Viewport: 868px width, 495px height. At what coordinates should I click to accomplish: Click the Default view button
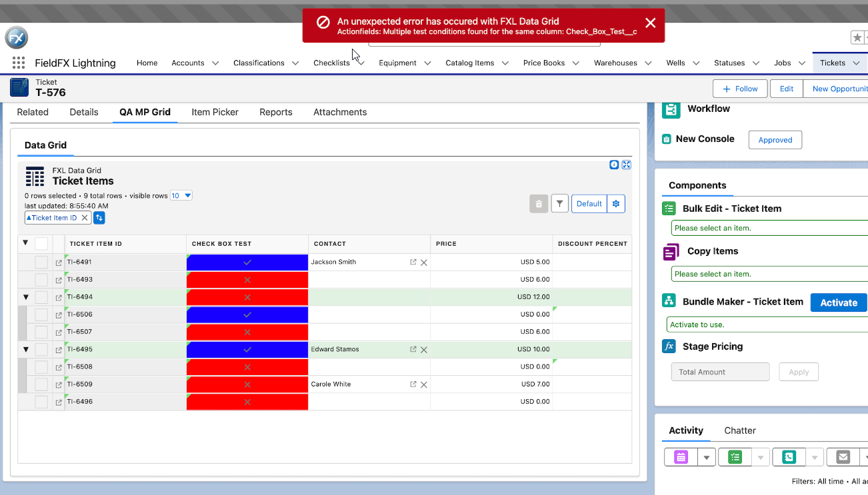point(589,204)
